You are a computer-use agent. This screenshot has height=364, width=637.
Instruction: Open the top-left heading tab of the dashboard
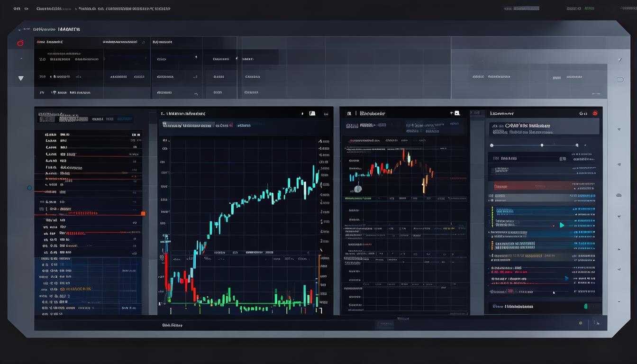[x=56, y=29]
